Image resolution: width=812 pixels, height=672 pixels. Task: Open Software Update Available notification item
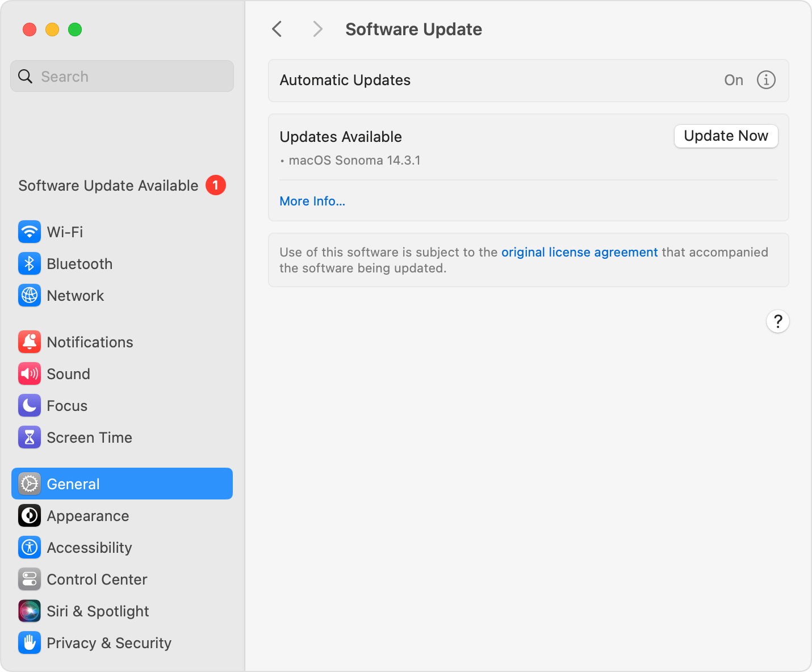point(108,185)
